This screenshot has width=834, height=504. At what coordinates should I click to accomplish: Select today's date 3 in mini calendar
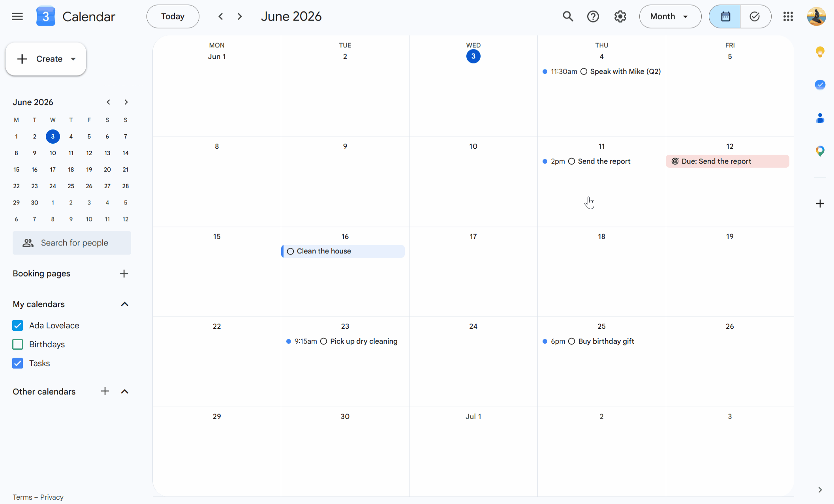53,137
